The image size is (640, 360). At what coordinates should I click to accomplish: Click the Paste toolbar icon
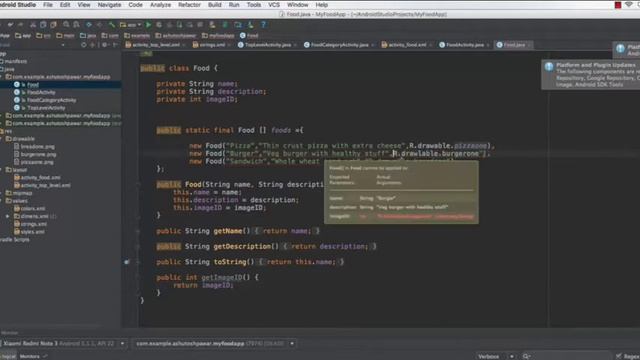click(x=53, y=25)
